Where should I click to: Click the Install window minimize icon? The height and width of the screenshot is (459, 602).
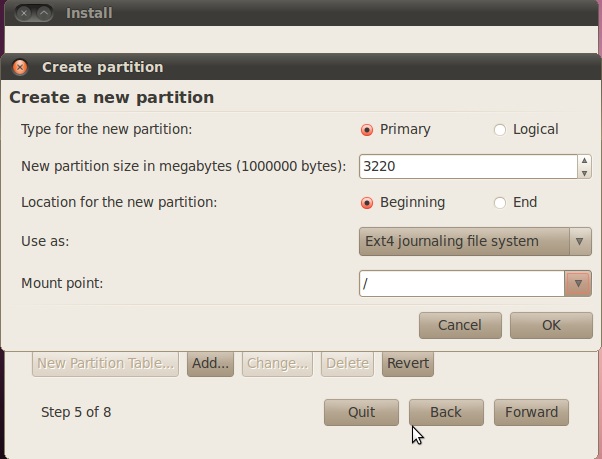pyautogui.click(x=45, y=14)
